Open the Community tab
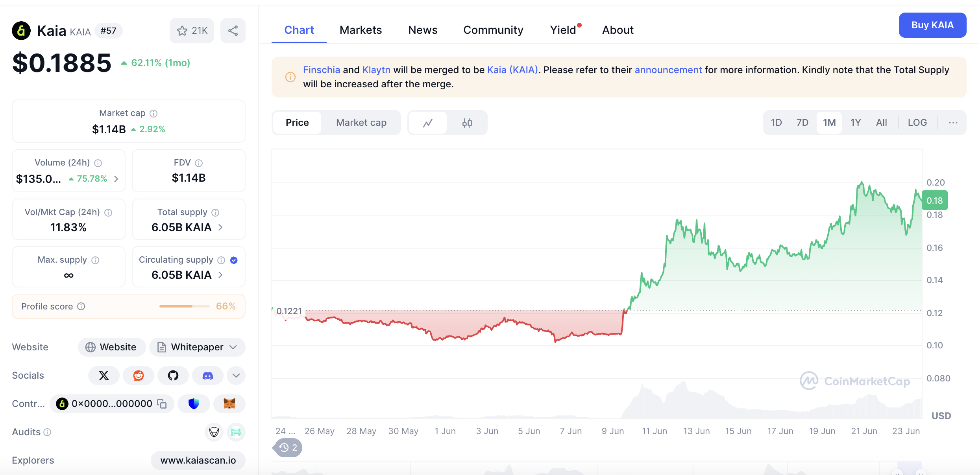Screen dimensions: 980x475 point(493,30)
